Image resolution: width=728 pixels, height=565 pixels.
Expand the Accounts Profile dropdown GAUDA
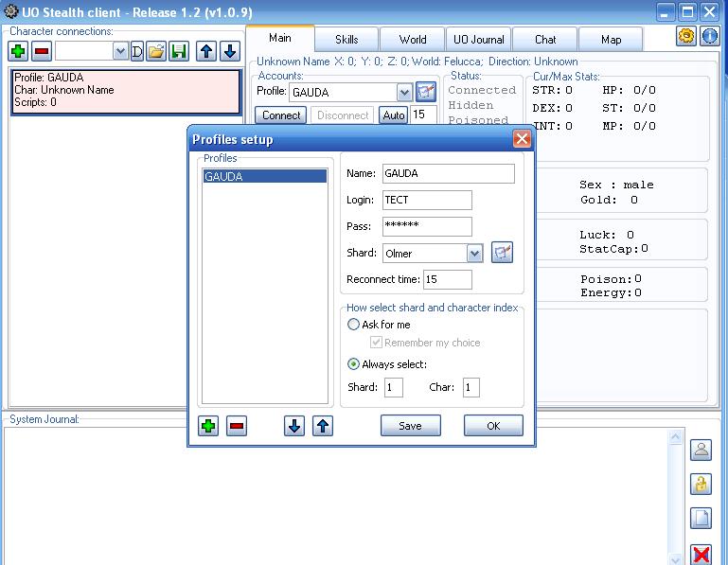(x=404, y=93)
